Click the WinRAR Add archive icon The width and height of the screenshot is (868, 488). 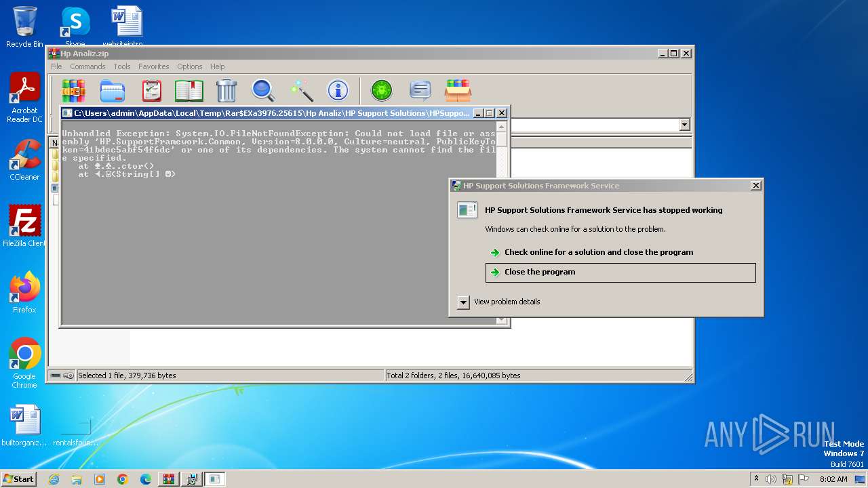point(74,90)
